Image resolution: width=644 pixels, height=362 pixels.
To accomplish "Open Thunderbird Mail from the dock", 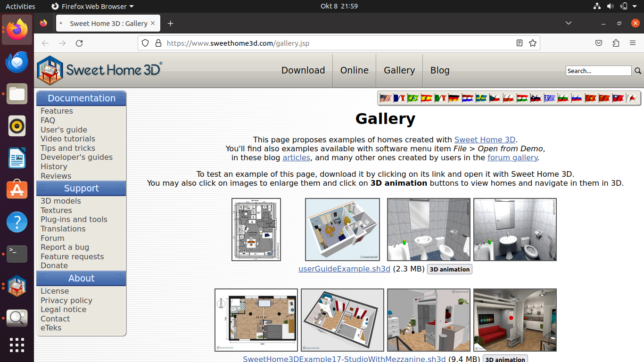I will (17, 62).
